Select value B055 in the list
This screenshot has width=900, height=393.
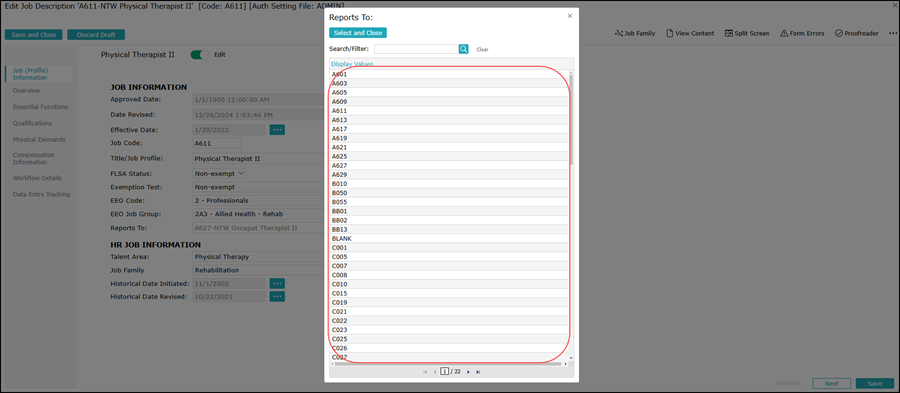coord(449,202)
